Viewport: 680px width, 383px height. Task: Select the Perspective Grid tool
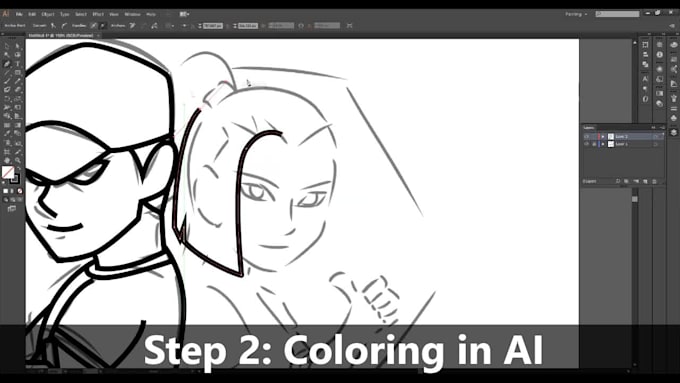click(x=18, y=116)
